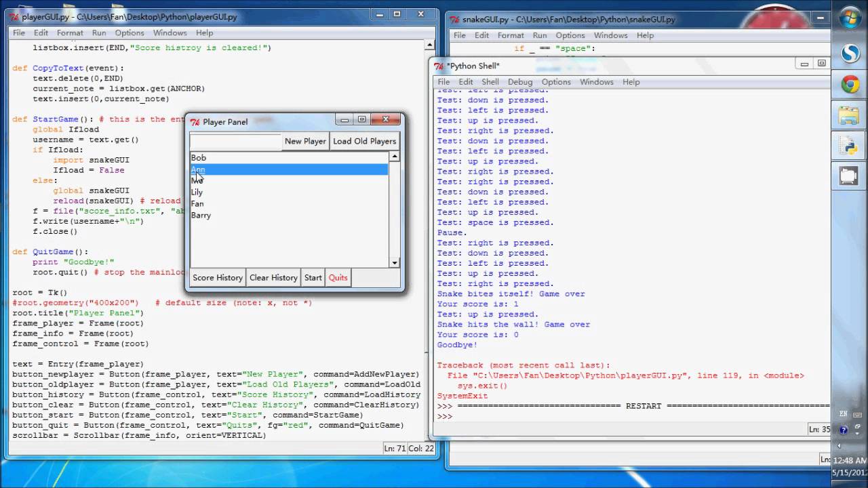The width and height of the screenshot is (868, 488).
Task: Click the EN language indicator in tray
Action: (x=844, y=413)
